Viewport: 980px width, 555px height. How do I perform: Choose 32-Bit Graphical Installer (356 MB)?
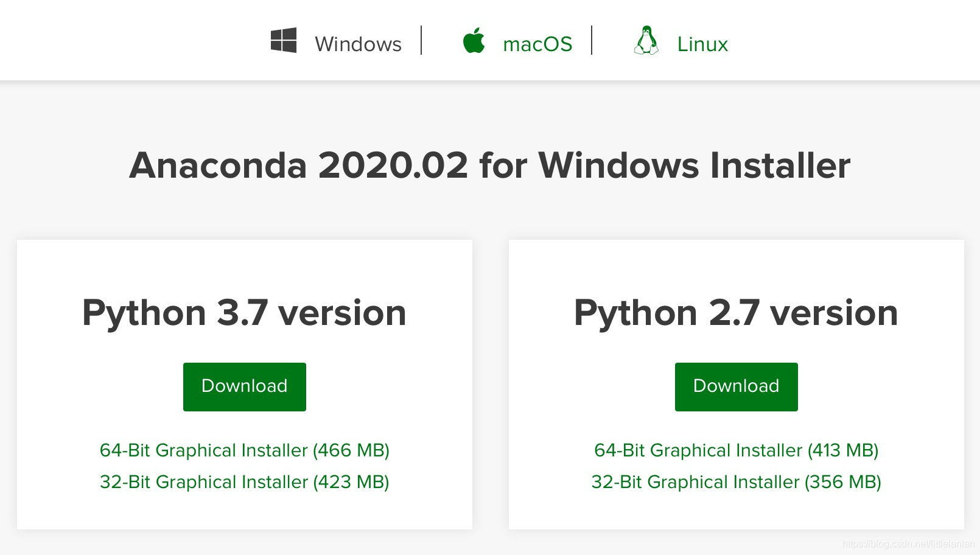click(x=737, y=482)
